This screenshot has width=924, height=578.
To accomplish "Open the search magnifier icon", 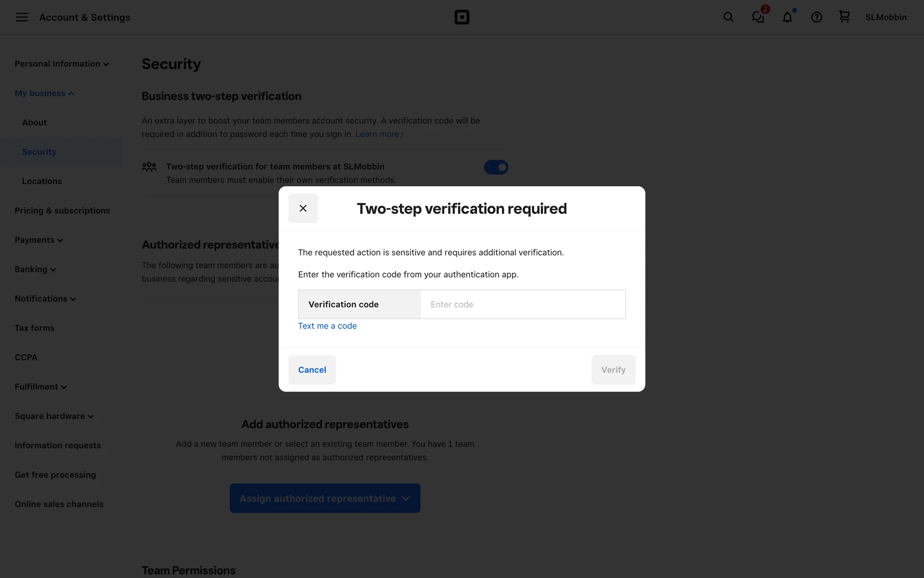I will 728,17.
